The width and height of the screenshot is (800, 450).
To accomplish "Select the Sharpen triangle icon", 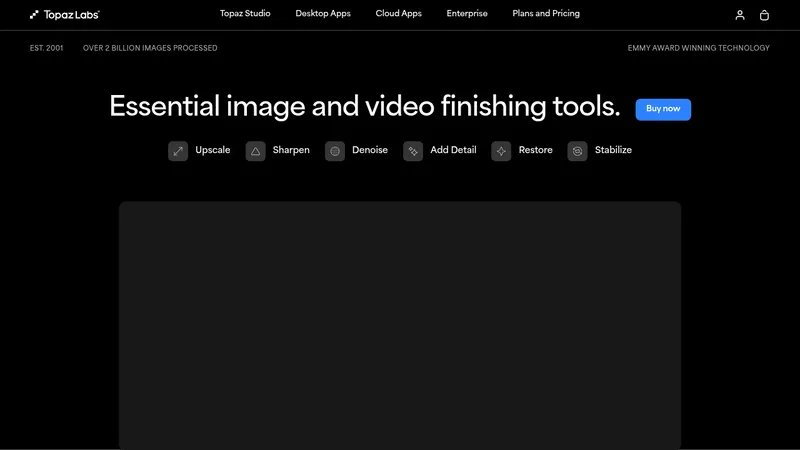I will click(256, 151).
